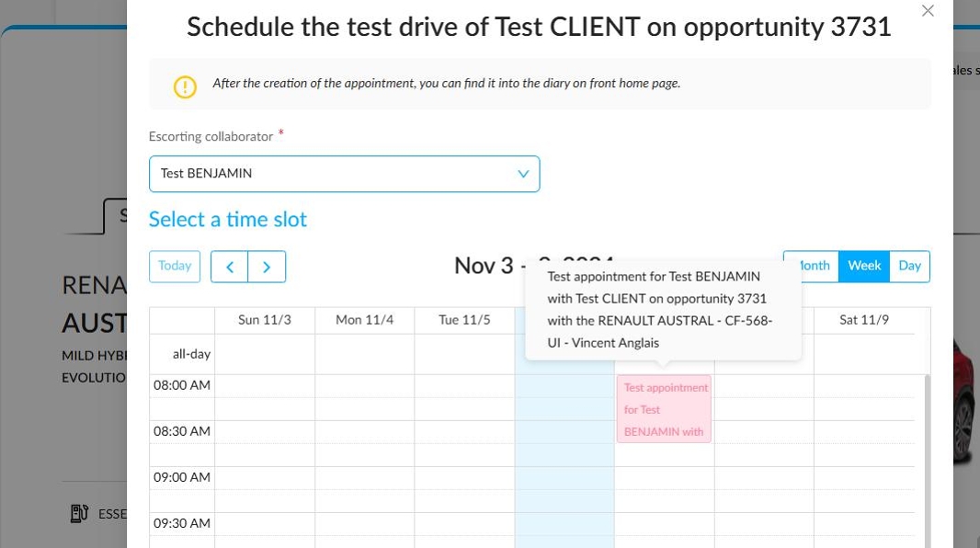980x548 pixels.
Task: Select the Mon 11/4 column header
Action: 364,320
